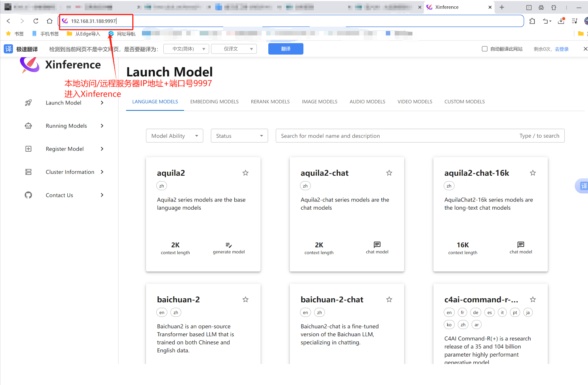Switch to IMAGE MODELS tab
The image size is (588, 385).
320,102
